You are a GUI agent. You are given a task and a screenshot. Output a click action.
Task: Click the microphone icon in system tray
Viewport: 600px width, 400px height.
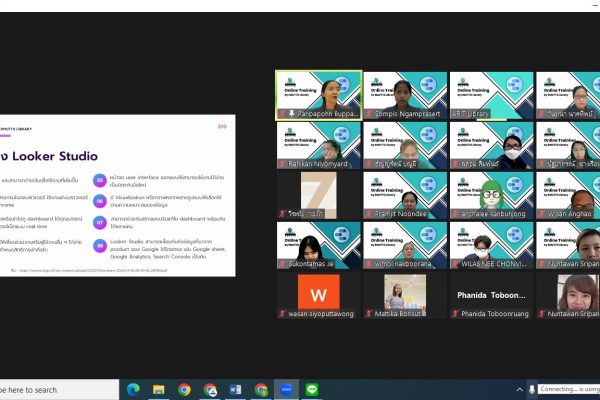[532, 390]
